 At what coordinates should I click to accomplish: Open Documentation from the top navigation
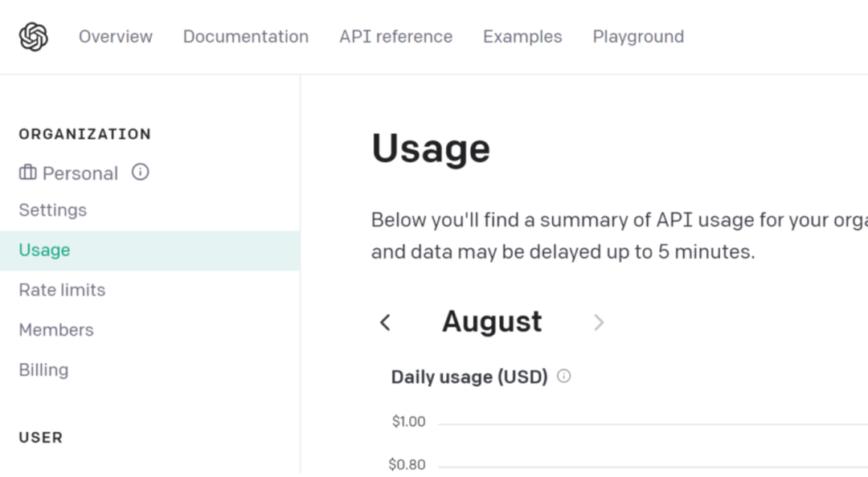245,37
